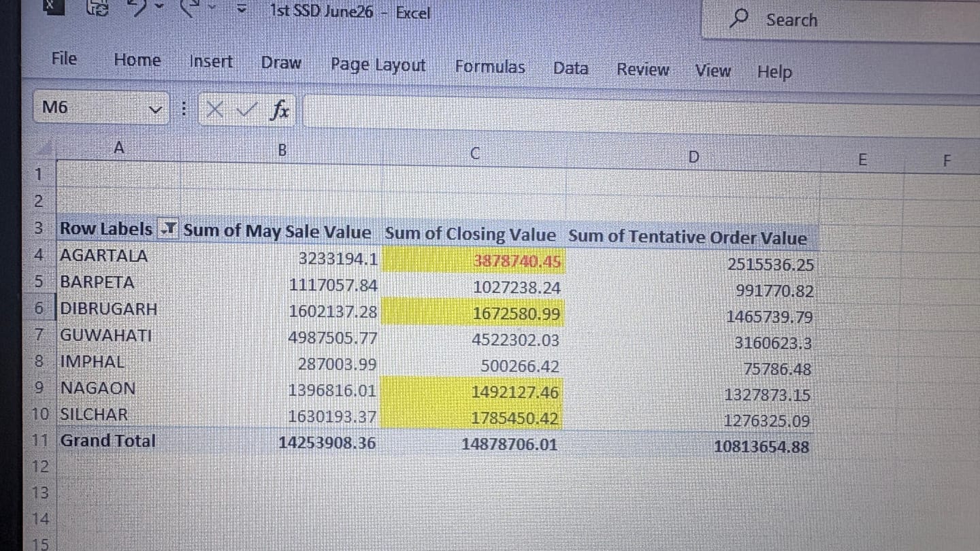Select the AGARTALA row label cell
The image size is (980, 551).
point(117,256)
